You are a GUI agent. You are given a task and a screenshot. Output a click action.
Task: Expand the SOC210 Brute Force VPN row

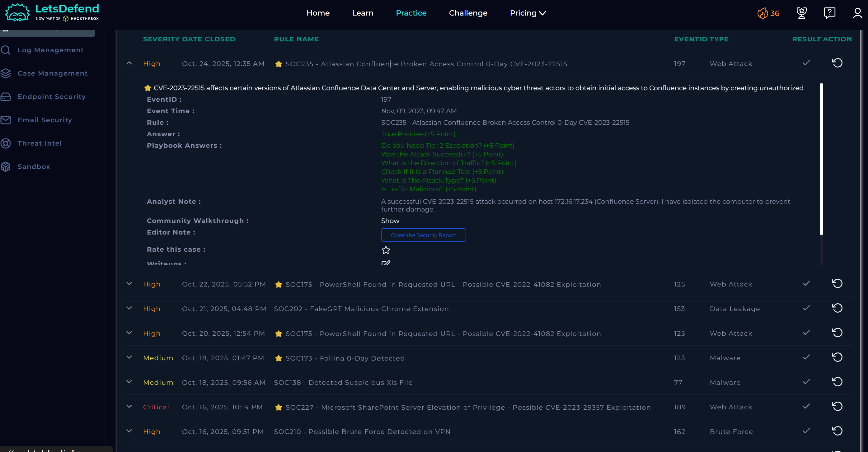(x=129, y=431)
